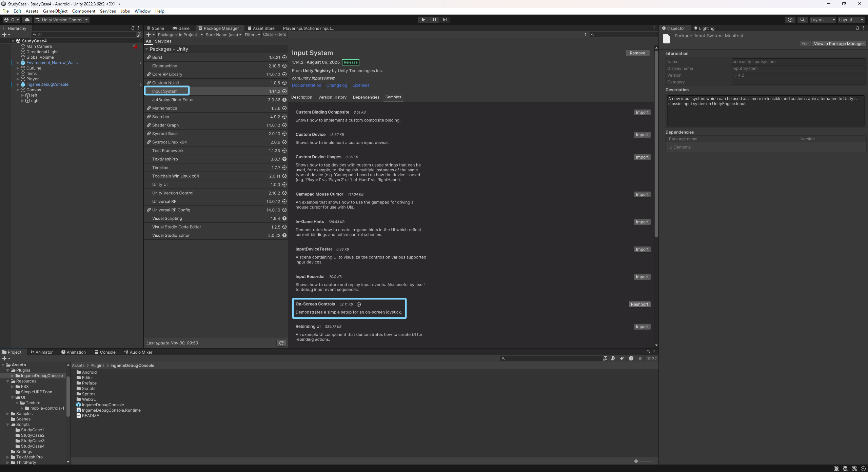Switch to the Version History tab

tap(332, 97)
